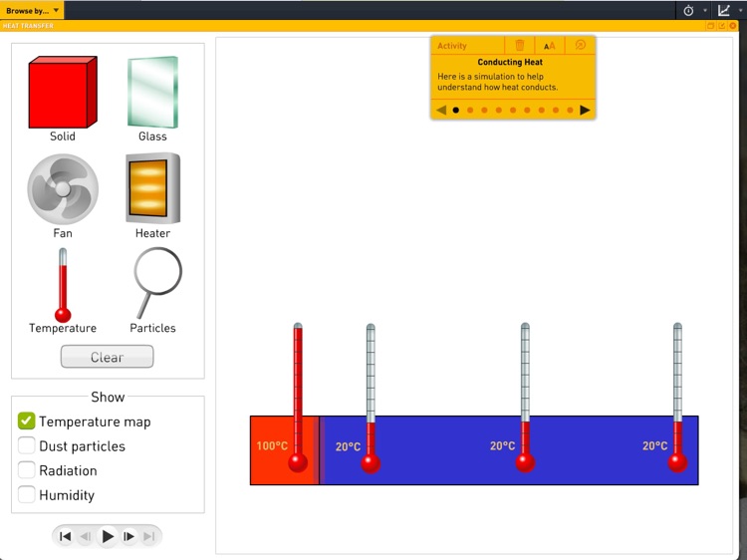747x560 pixels.
Task: Start the simulation with the play button
Action: (x=108, y=536)
